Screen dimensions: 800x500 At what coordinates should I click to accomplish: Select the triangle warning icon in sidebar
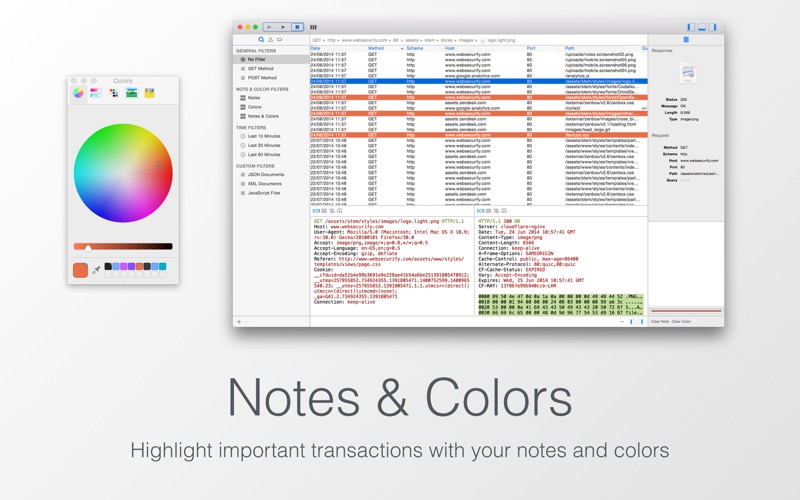coord(270,39)
